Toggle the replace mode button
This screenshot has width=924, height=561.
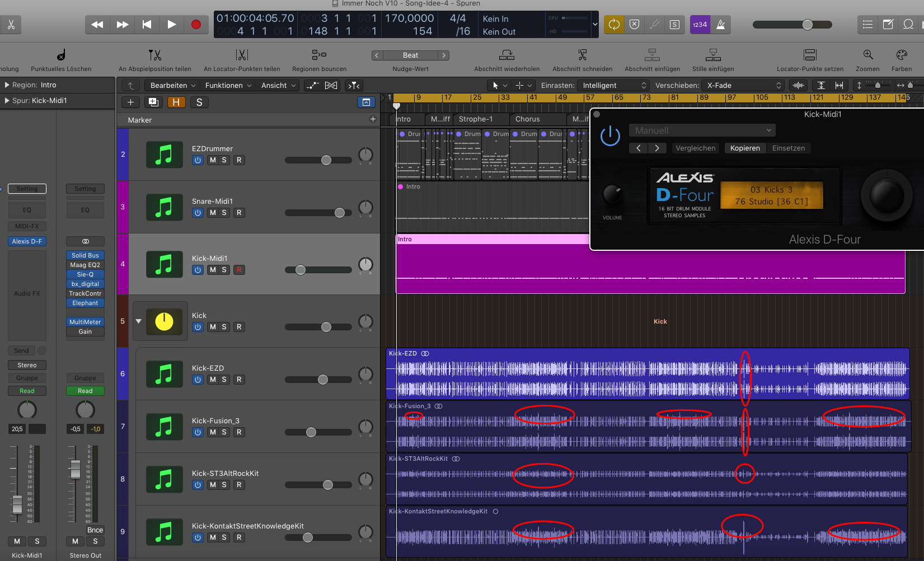pyautogui.click(x=634, y=25)
